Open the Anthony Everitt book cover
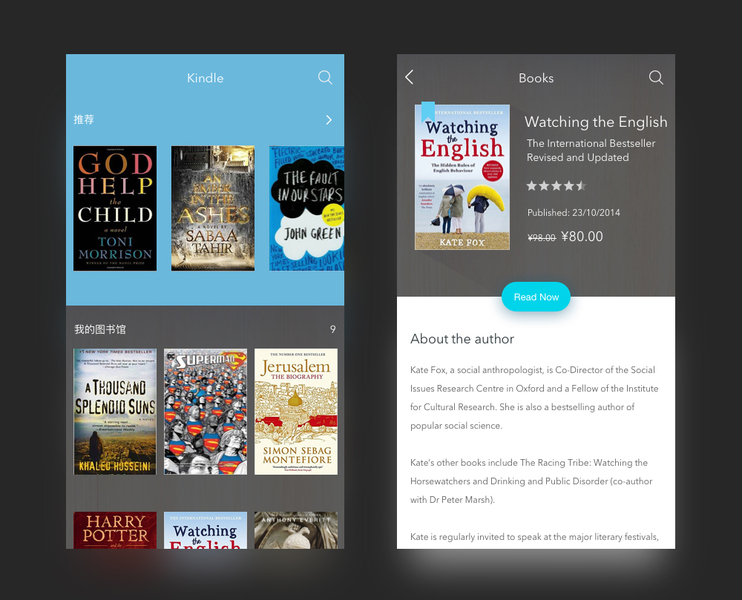 pos(296,530)
